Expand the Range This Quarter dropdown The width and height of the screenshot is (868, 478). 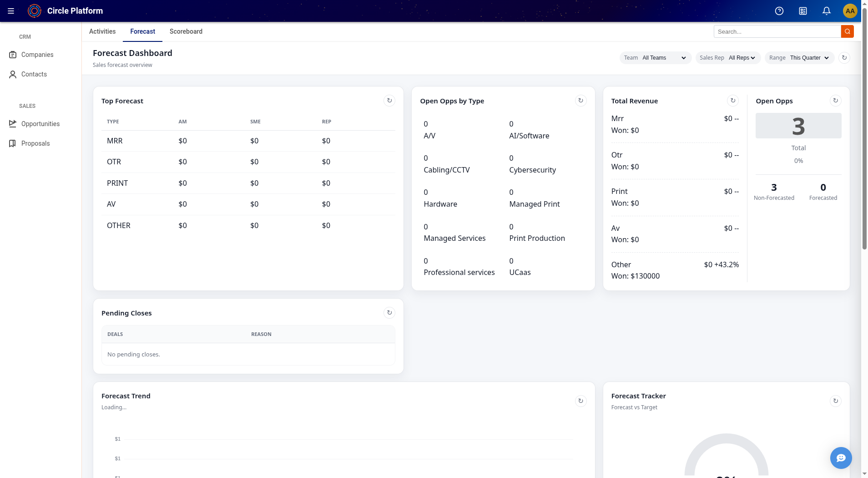tap(809, 58)
